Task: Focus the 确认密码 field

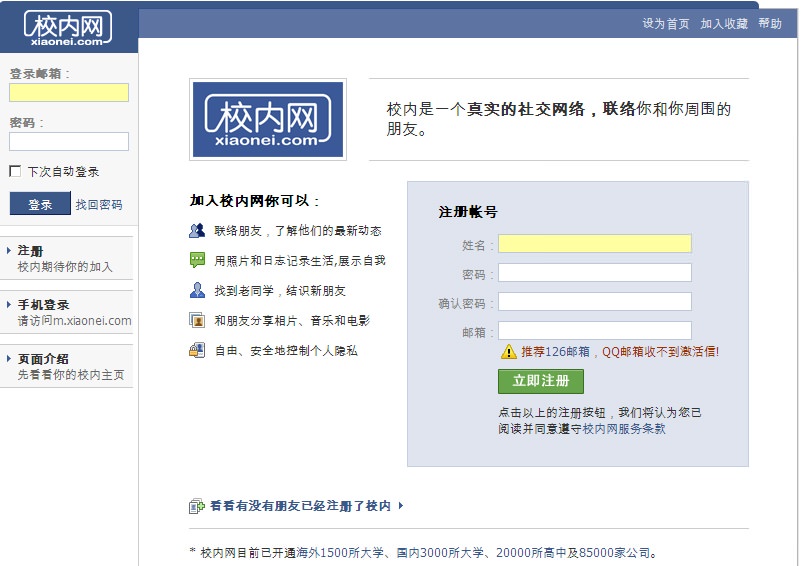Action: tap(595, 302)
